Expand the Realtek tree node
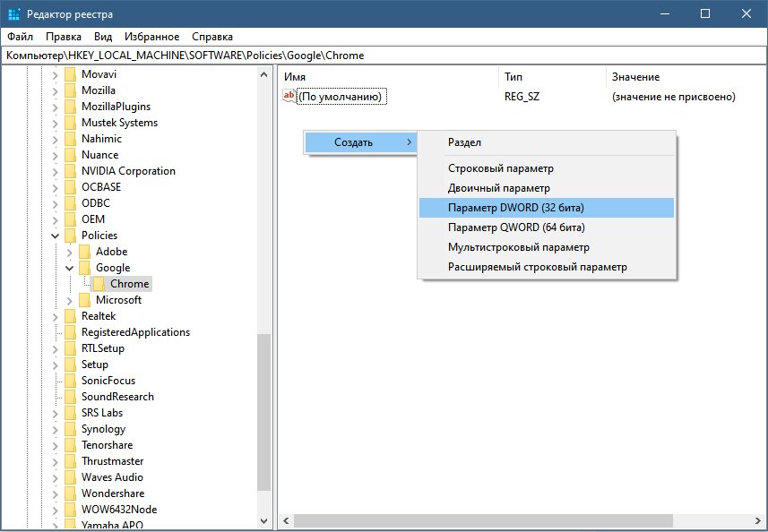 (55, 317)
